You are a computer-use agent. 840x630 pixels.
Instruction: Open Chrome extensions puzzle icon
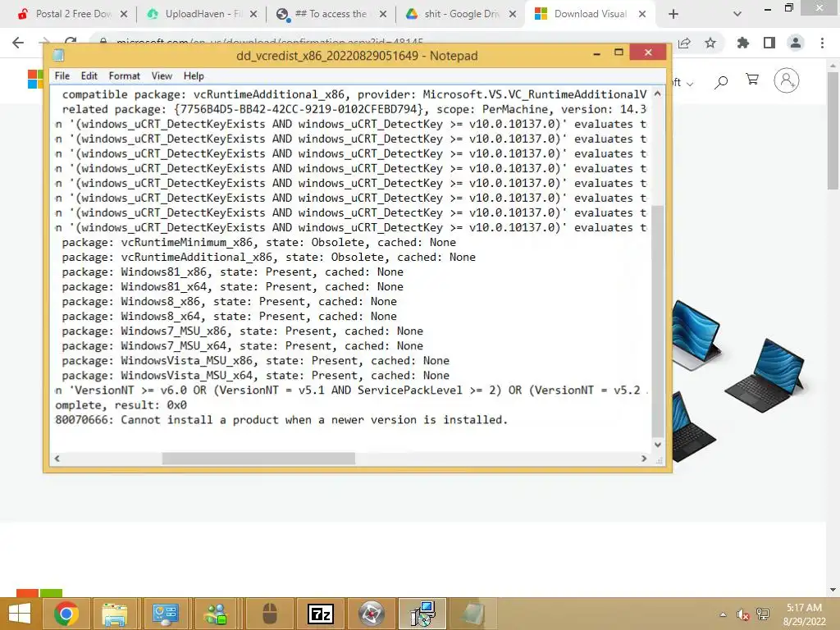click(742, 43)
